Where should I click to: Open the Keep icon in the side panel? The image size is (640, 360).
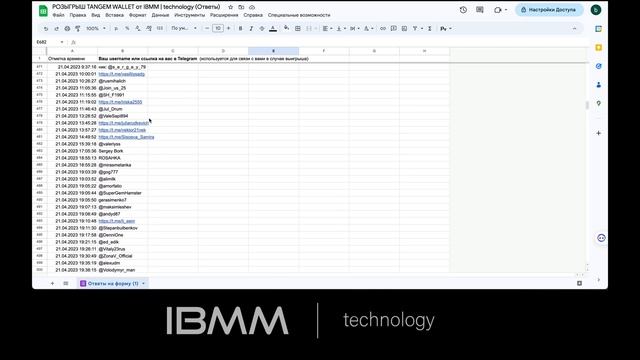click(599, 48)
